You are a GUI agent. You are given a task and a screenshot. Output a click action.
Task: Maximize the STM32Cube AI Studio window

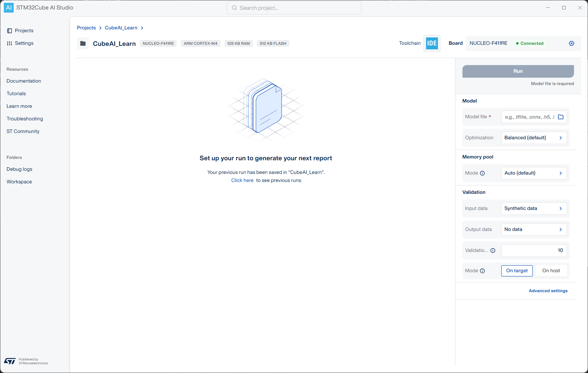pyautogui.click(x=564, y=8)
